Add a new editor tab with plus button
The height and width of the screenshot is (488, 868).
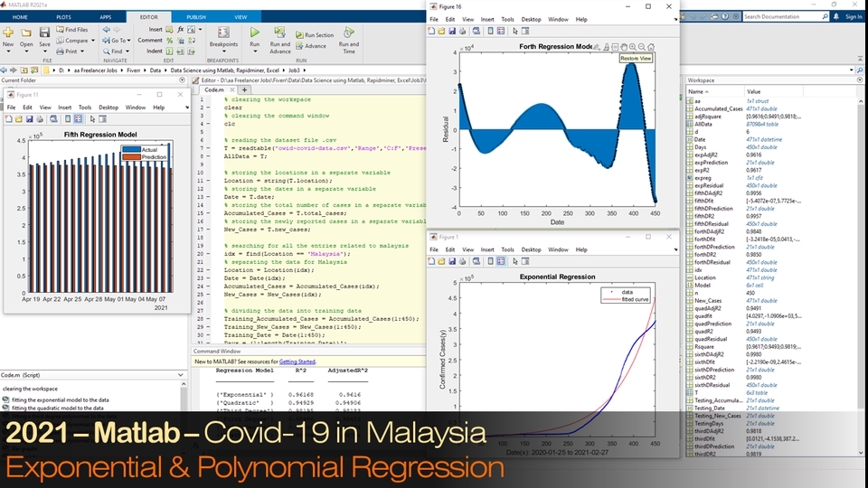[243, 89]
